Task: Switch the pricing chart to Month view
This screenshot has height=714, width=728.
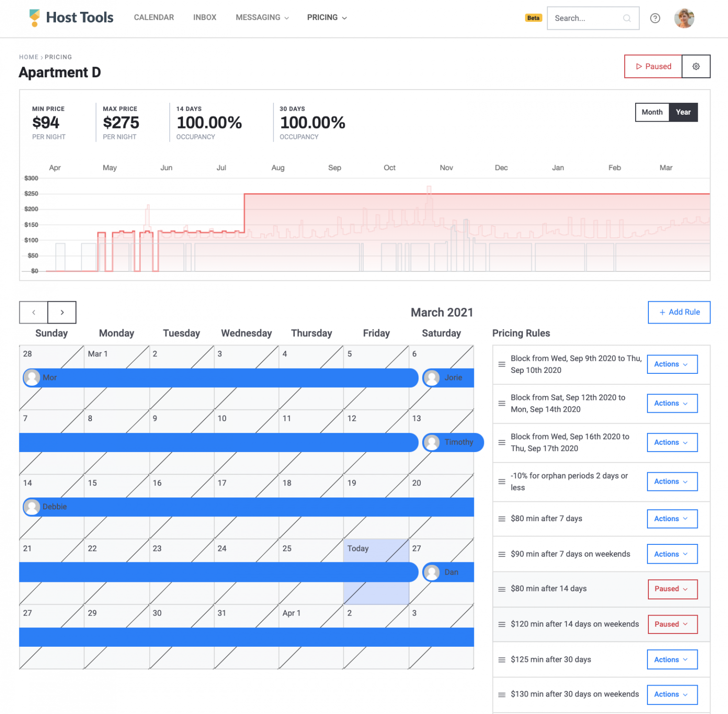Action: (652, 112)
